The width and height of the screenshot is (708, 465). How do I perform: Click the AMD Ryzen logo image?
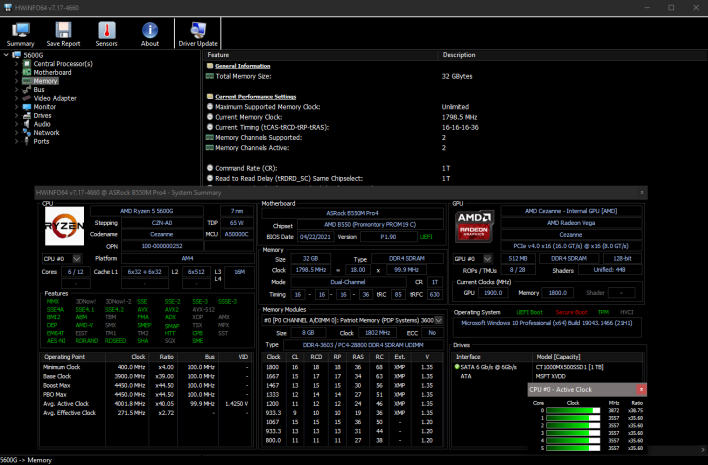(66, 227)
